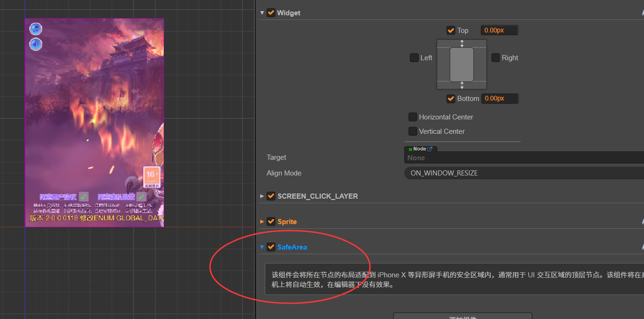Click the widget alignment preview diagram
This screenshot has height=319, width=644.
pos(462,64)
